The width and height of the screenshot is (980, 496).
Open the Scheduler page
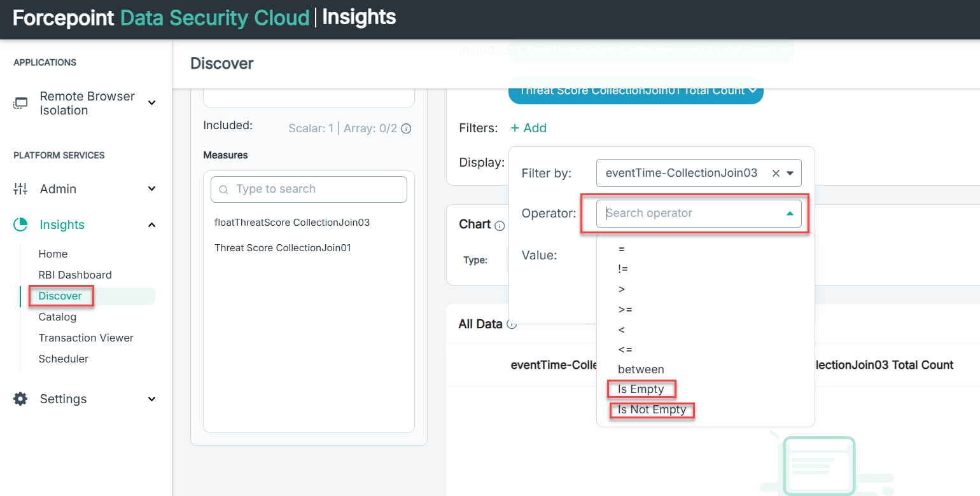click(64, 359)
